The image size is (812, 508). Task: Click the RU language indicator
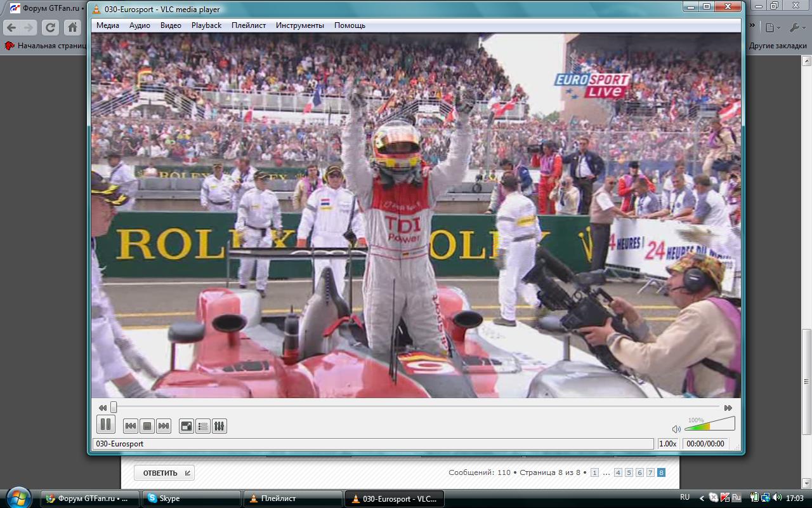coord(684,497)
